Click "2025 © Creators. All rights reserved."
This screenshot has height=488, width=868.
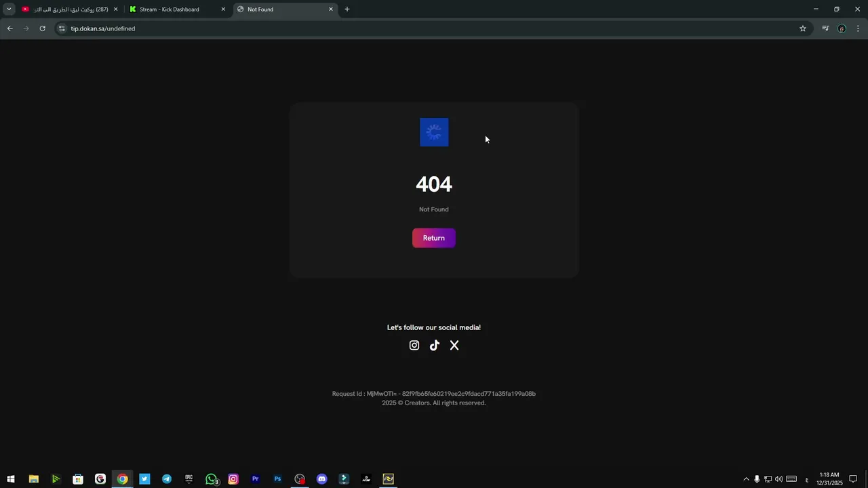[x=434, y=403]
